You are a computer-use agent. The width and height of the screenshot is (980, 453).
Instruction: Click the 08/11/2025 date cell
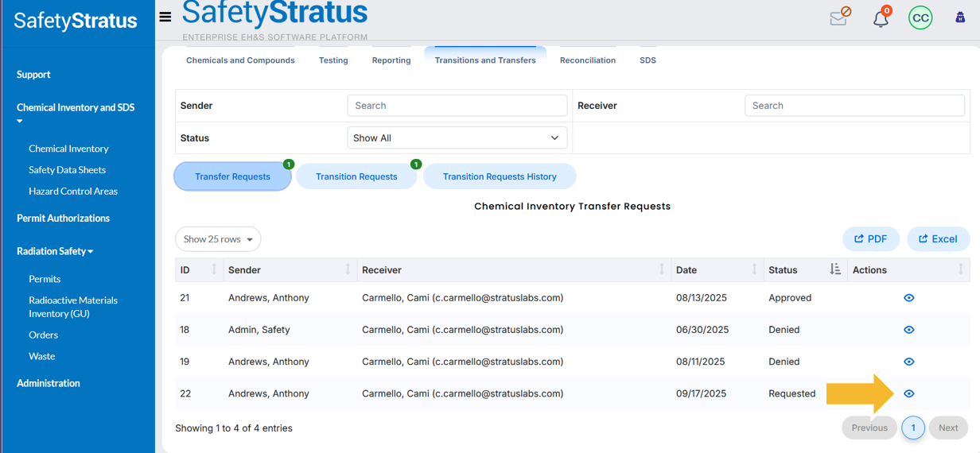point(701,362)
